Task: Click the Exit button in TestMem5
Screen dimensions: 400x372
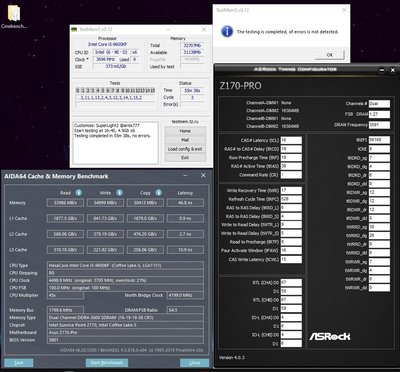Action: pos(185,158)
